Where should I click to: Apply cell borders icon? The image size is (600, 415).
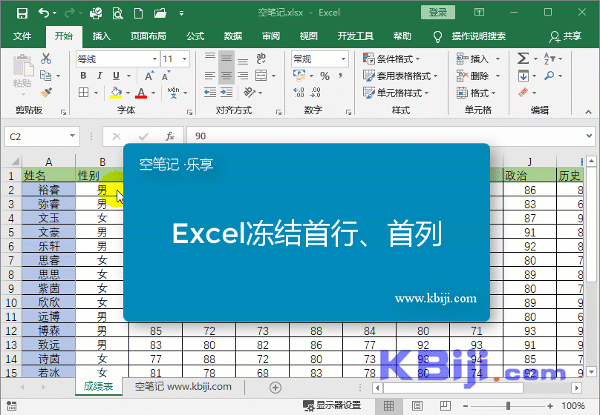tap(83, 92)
